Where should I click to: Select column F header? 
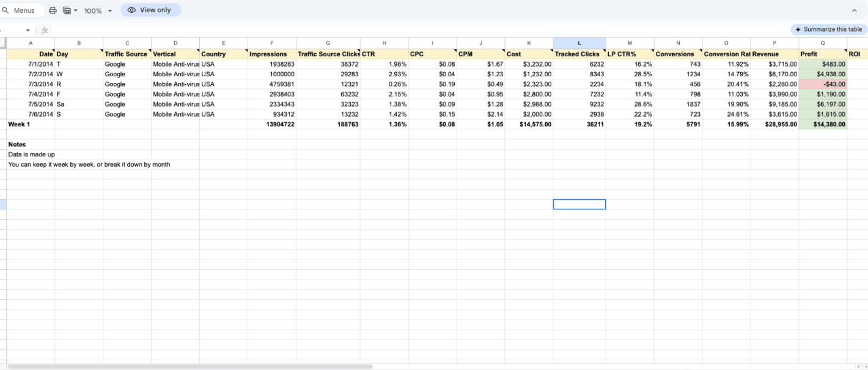(x=272, y=43)
